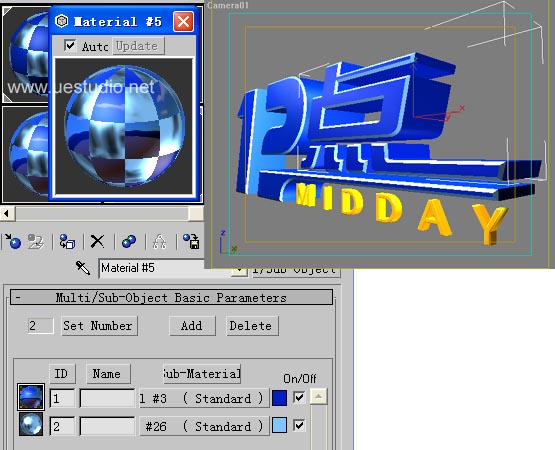Click Put Material to Scene icon
Viewport: 555px width, 450px height.
click(36, 241)
